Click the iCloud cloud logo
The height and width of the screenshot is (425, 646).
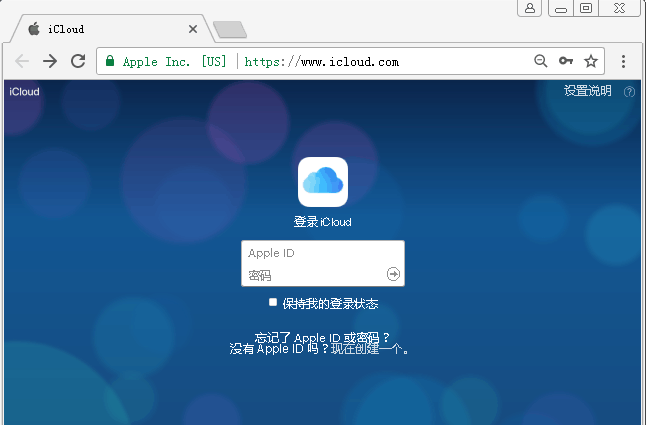(323, 182)
